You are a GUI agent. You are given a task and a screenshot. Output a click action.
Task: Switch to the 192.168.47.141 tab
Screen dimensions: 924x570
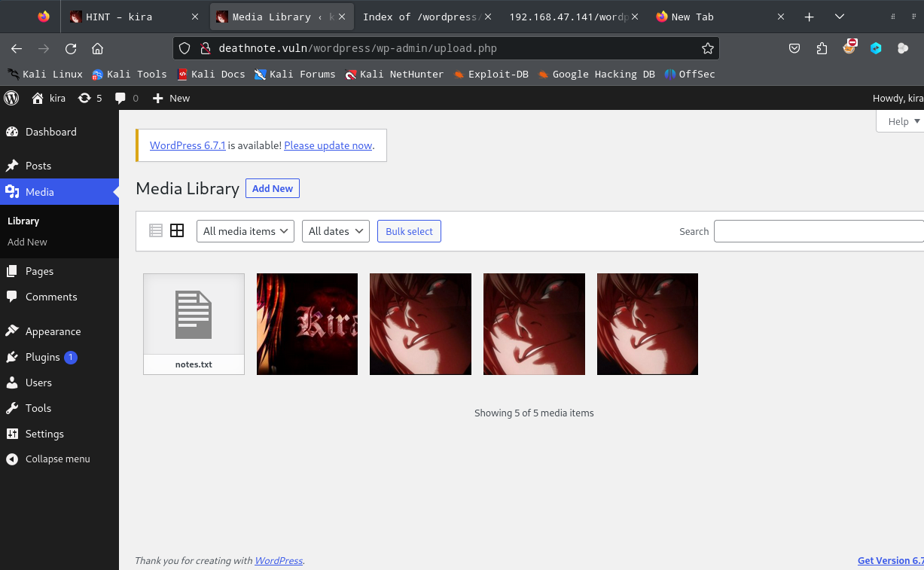point(574,17)
